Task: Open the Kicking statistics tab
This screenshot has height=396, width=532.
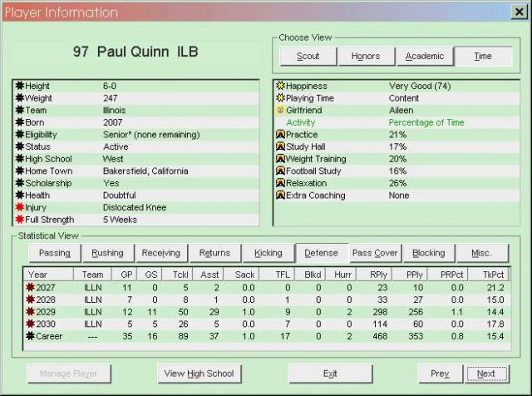Action: coord(268,253)
